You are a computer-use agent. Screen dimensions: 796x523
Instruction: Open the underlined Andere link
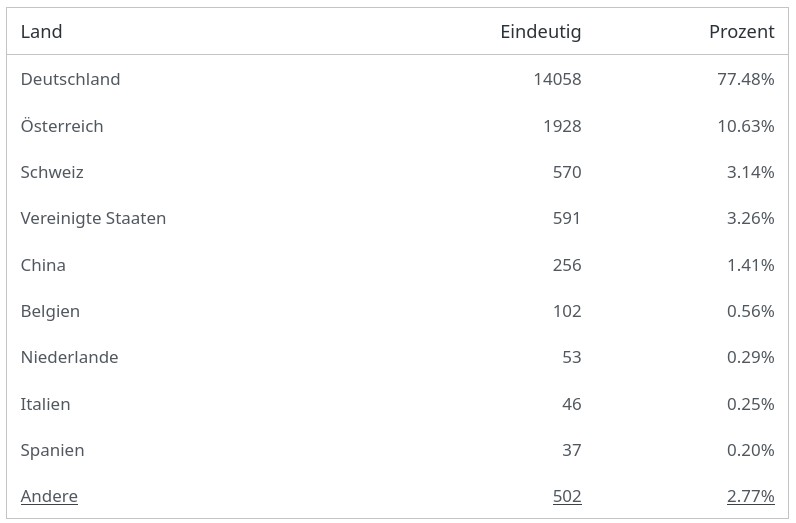coord(49,496)
